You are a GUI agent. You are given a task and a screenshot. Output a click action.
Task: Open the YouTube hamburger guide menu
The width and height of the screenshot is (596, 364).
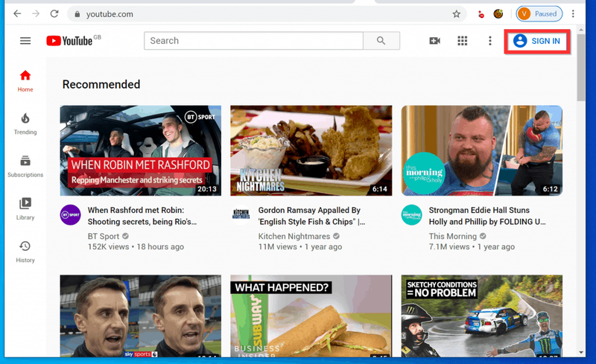25,41
